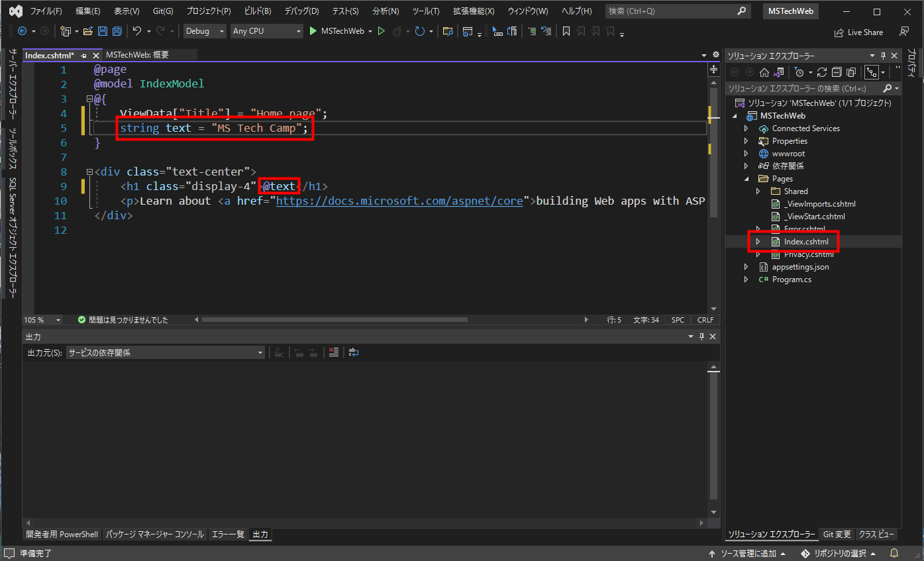Click the editor horizontal scrollbar thumb
The width and height of the screenshot is (924, 561).
click(334, 320)
